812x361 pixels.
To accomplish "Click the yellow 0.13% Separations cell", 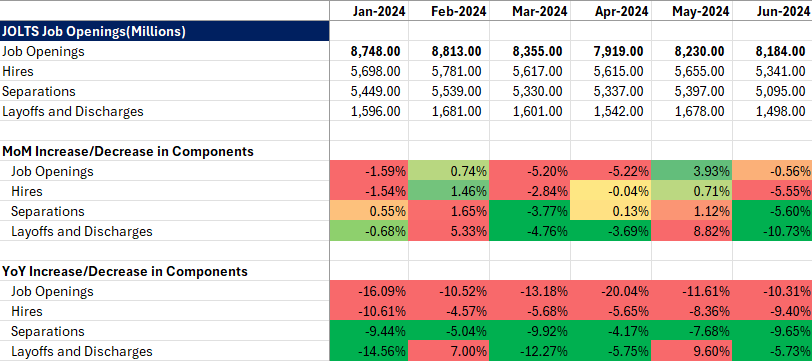I will click(611, 211).
